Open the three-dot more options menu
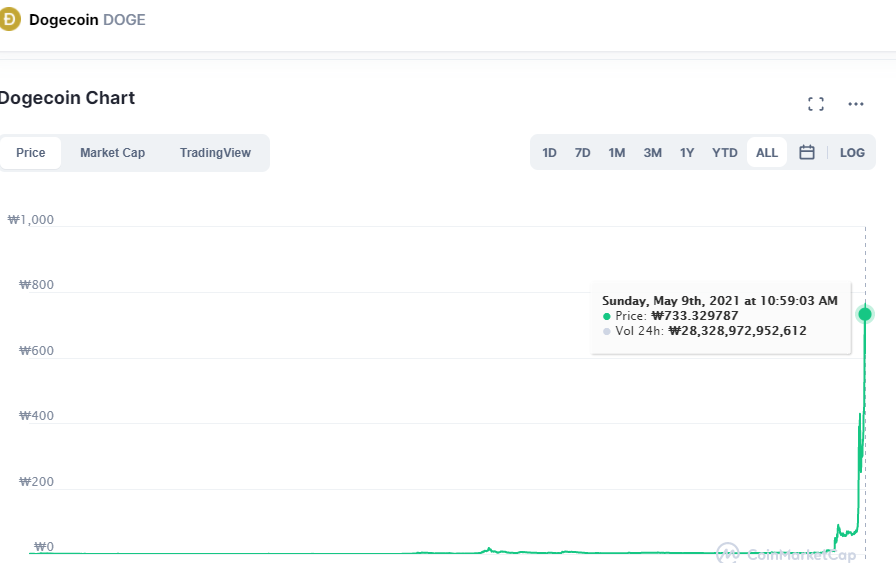896x563 pixels. click(855, 104)
